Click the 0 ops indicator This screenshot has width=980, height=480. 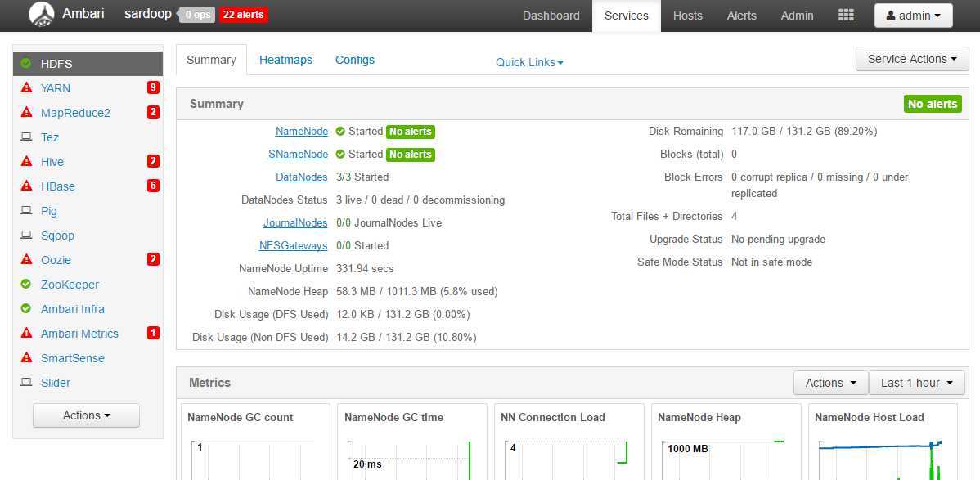click(x=197, y=15)
